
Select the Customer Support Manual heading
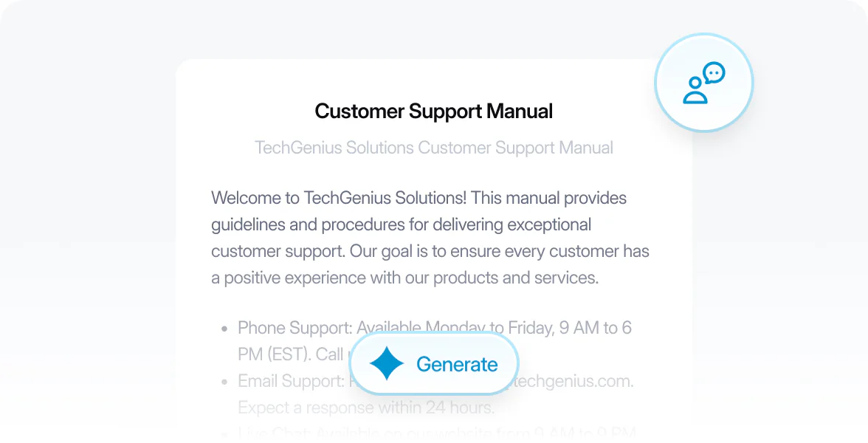[433, 111]
